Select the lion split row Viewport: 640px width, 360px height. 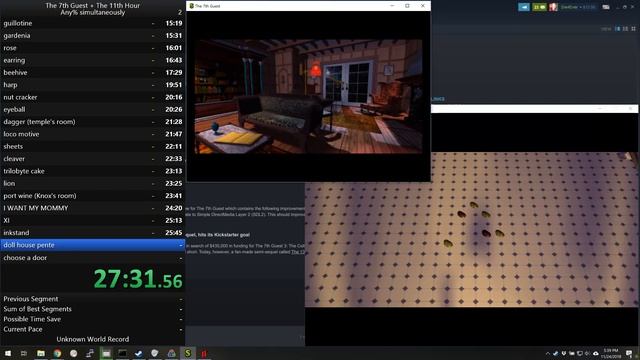(x=93, y=183)
